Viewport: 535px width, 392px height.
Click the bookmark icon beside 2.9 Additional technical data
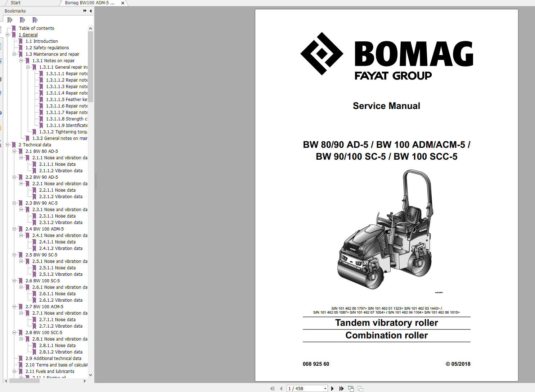pyautogui.click(x=21, y=359)
